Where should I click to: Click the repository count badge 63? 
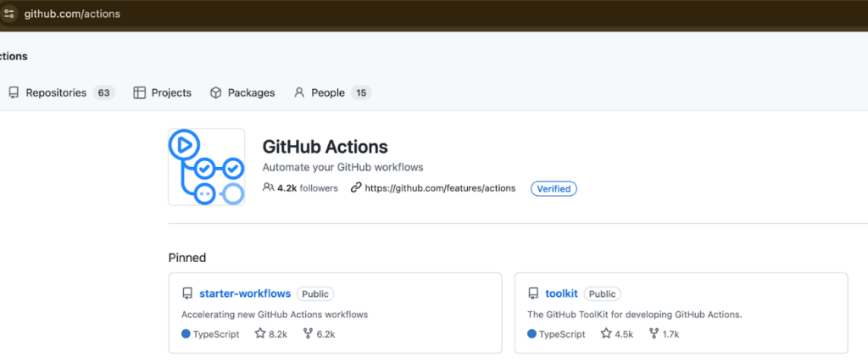pos(104,92)
